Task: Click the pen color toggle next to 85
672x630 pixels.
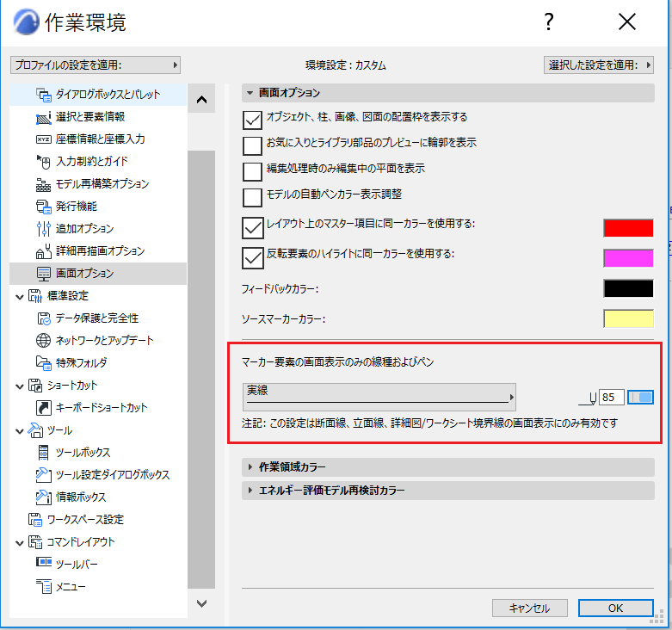Action: click(640, 398)
